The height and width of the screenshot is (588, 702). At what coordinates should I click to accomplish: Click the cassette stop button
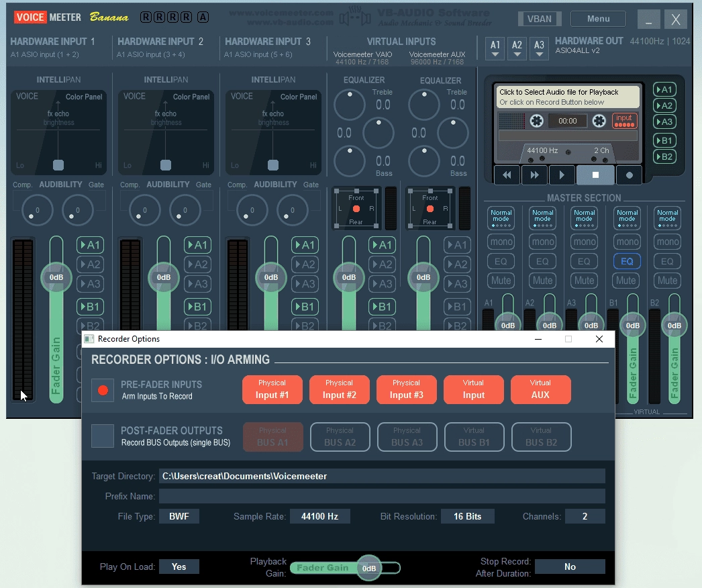(x=595, y=175)
